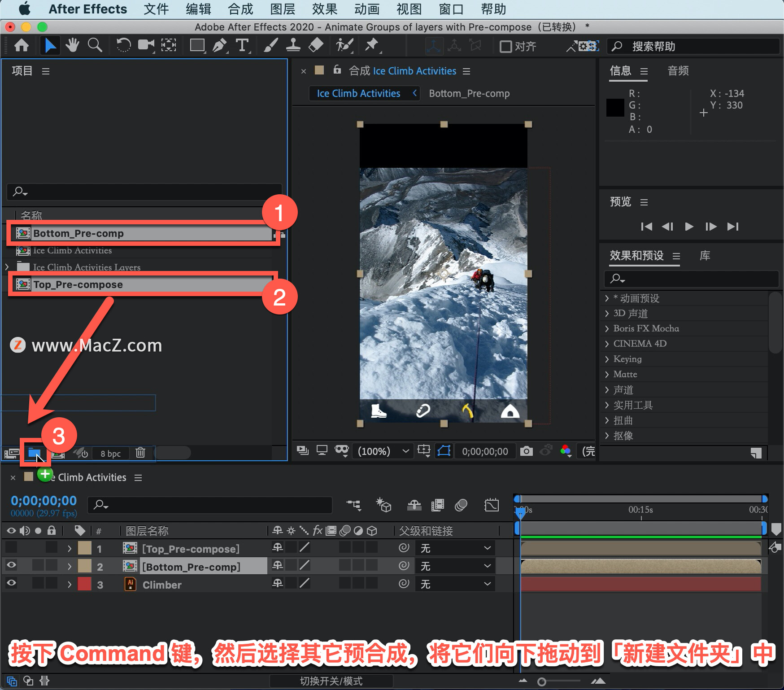Image resolution: width=784 pixels, height=690 pixels.
Task: Expand the Top_Pre-compose layer properties
Action: (x=69, y=548)
